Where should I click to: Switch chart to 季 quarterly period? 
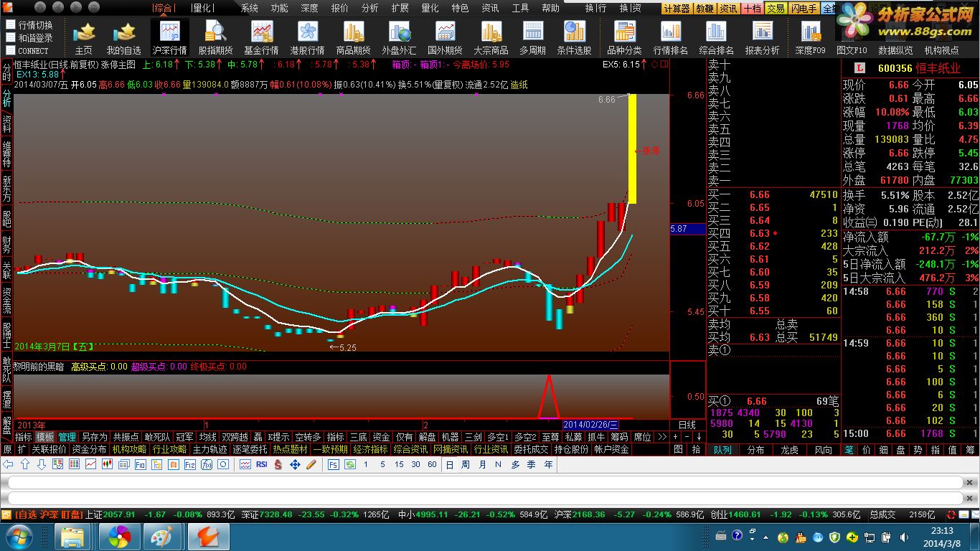point(532,465)
